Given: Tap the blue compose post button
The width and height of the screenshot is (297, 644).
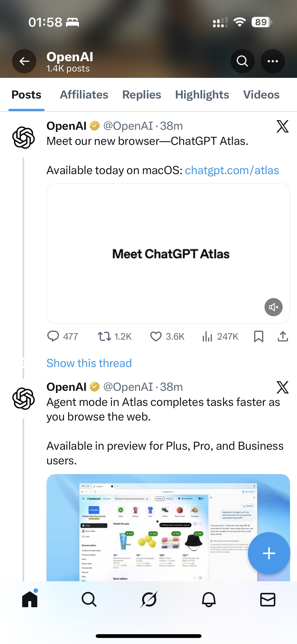Looking at the screenshot, I should click(x=269, y=553).
